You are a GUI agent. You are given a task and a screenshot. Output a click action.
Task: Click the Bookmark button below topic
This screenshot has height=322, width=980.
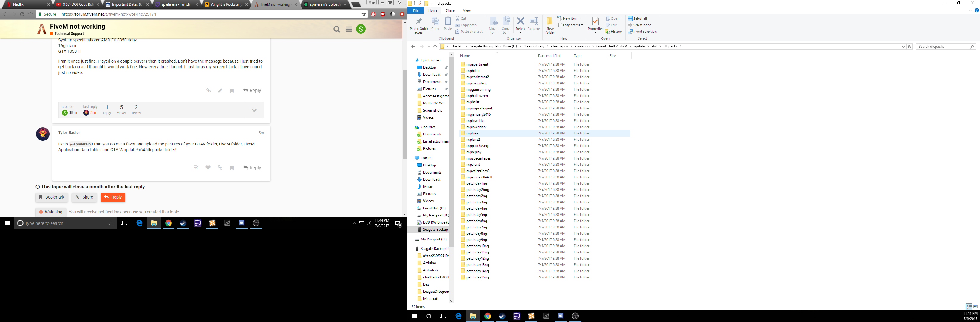pyautogui.click(x=52, y=197)
